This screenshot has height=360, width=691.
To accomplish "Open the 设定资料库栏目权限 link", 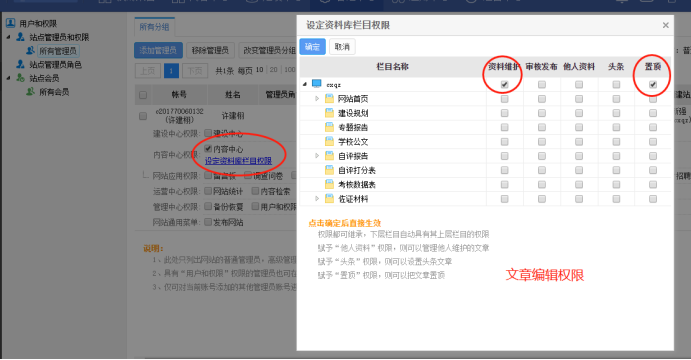I will [x=238, y=161].
